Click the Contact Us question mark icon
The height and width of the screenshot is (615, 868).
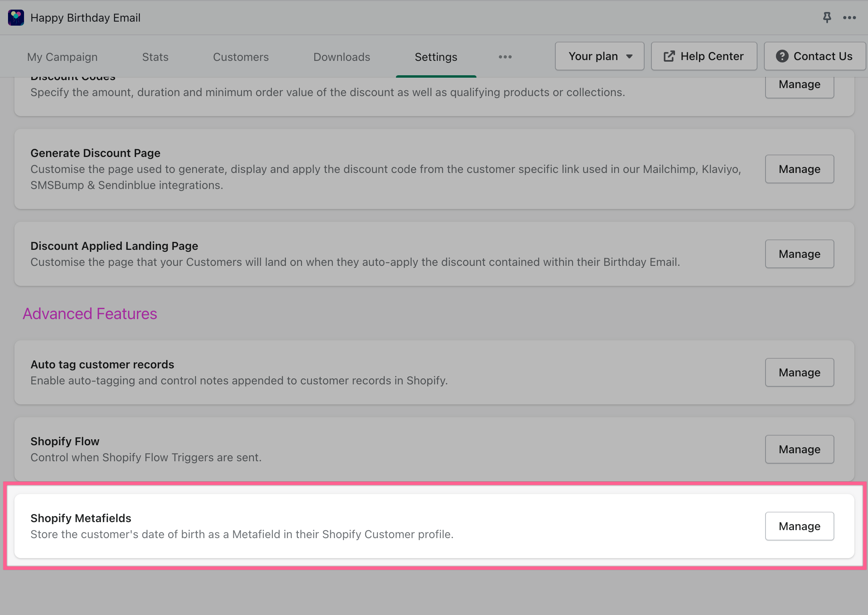(782, 56)
